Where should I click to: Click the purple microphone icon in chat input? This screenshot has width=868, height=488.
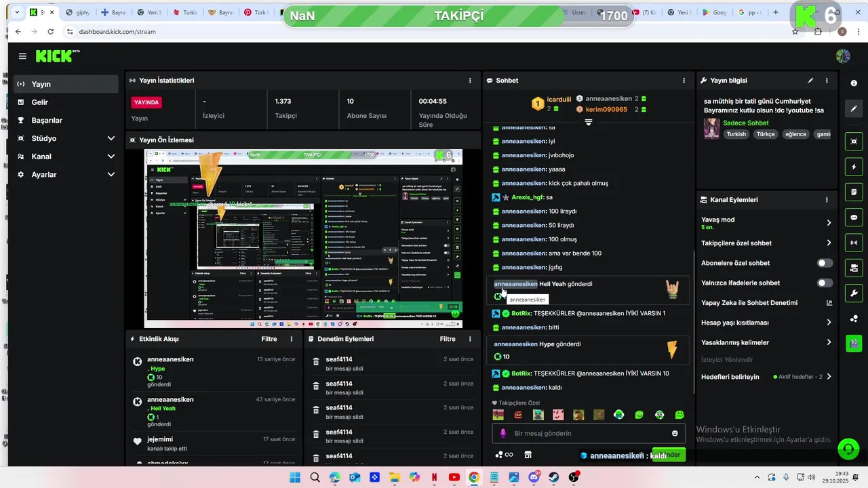pyautogui.click(x=502, y=433)
